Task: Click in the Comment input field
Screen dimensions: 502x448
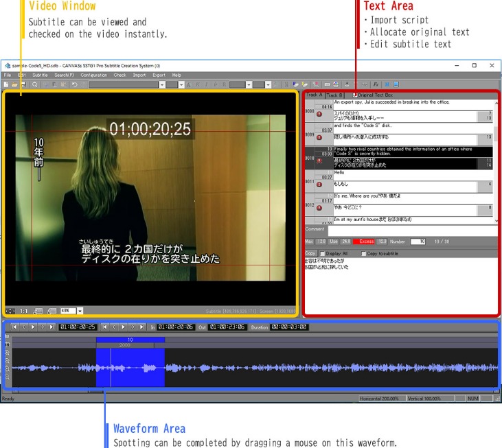Action: [412, 231]
